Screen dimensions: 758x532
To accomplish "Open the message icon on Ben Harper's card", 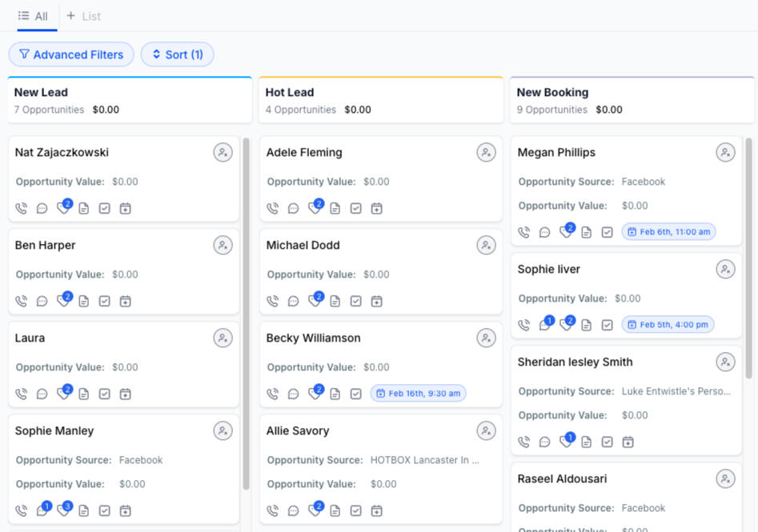I will point(42,302).
